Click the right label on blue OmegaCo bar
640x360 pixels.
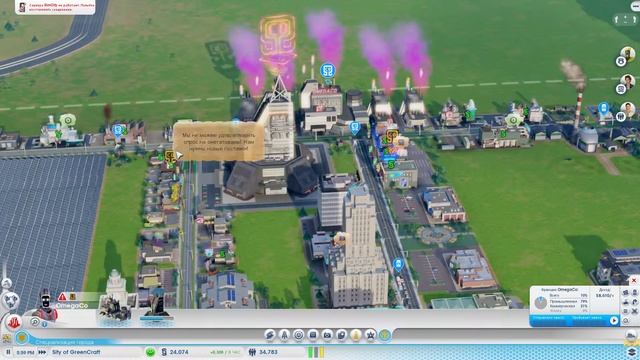click(587, 318)
